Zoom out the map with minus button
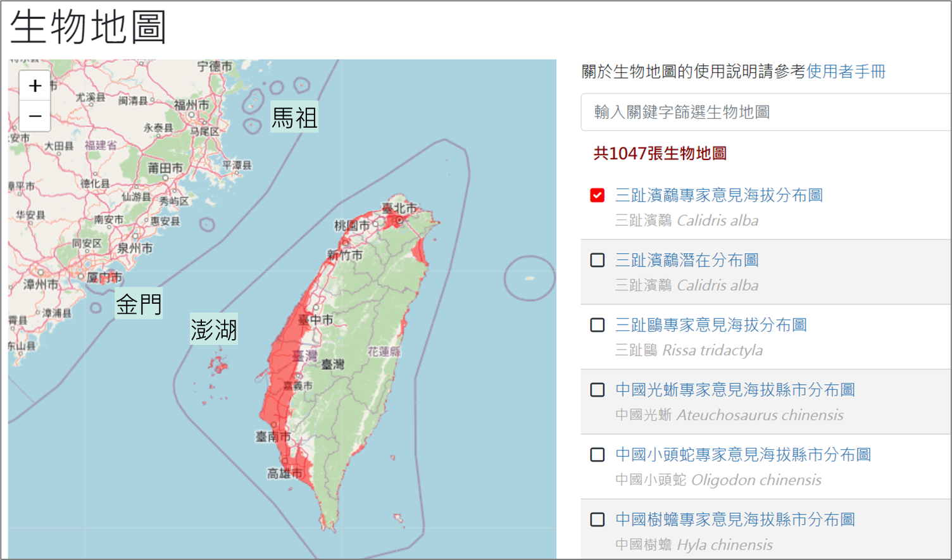952x560 pixels. point(35,116)
